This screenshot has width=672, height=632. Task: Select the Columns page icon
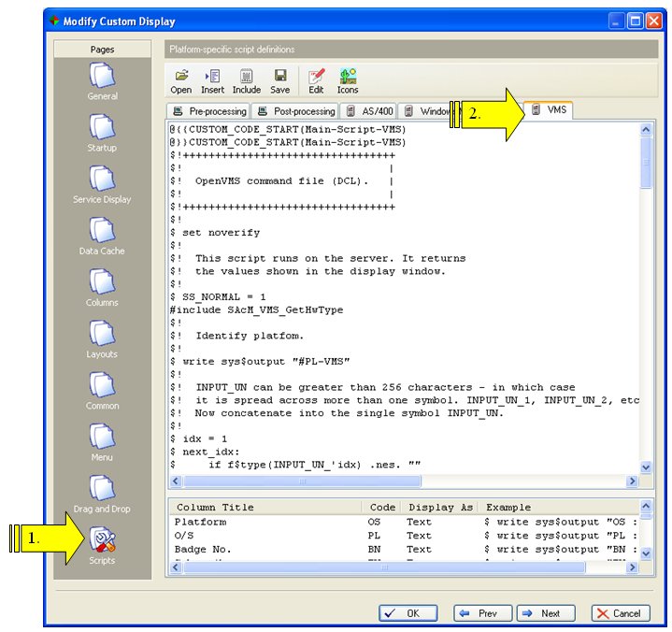point(102,284)
